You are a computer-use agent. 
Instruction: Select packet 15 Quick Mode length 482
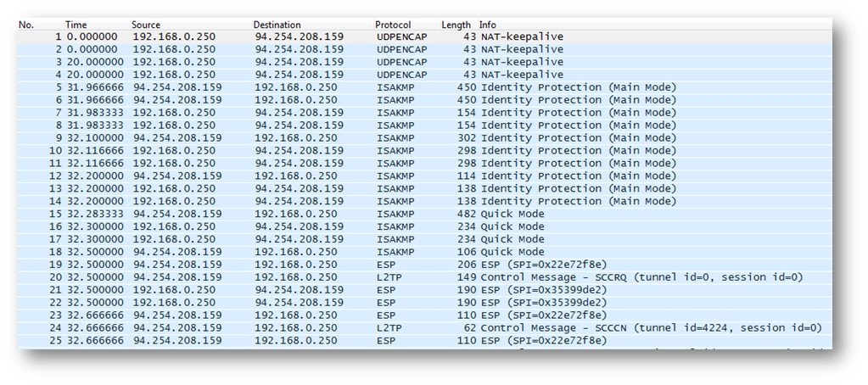pyautogui.click(x=424, y=215)
